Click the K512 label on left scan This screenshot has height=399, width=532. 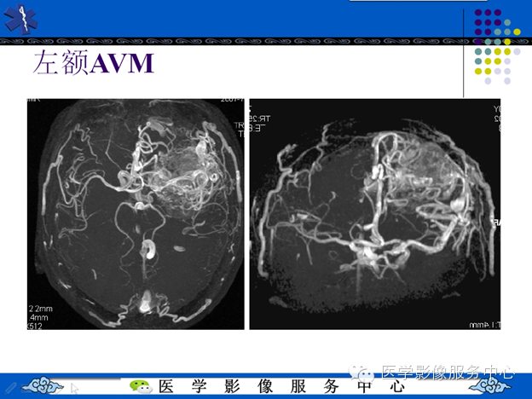point(35,327)
